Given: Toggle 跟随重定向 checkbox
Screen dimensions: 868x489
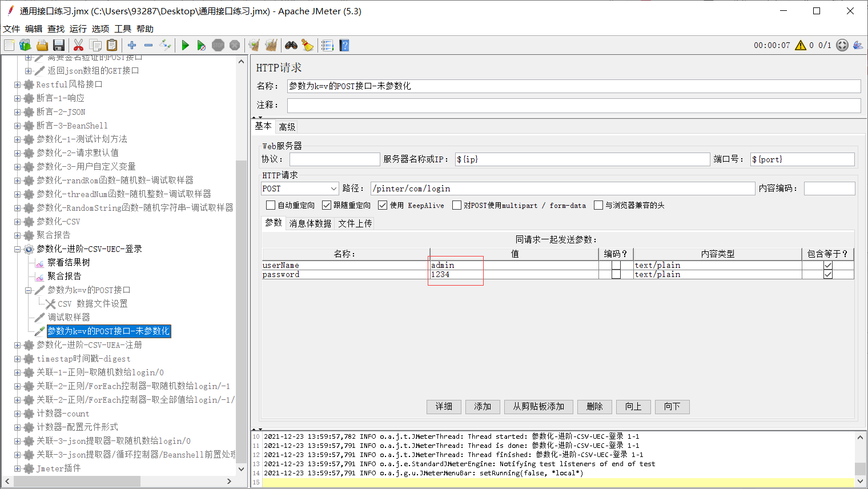Looking at the screenshot, I should (x=327, y=205).
